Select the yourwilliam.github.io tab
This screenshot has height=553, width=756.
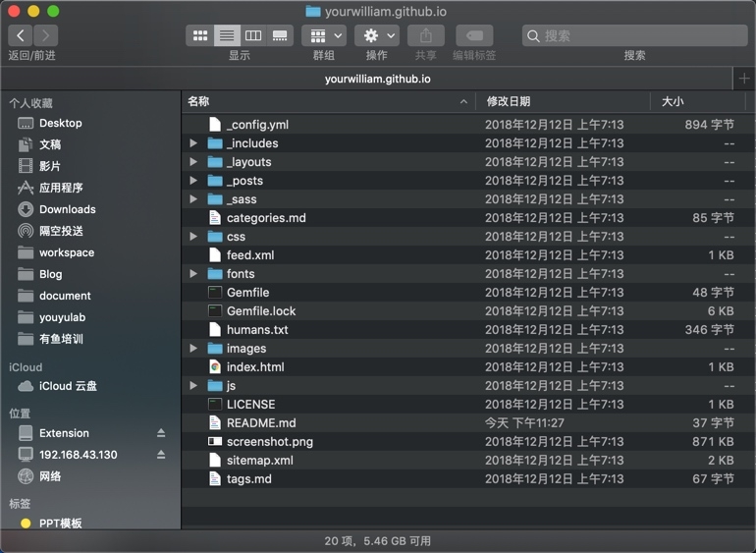[x=377, y=79]
